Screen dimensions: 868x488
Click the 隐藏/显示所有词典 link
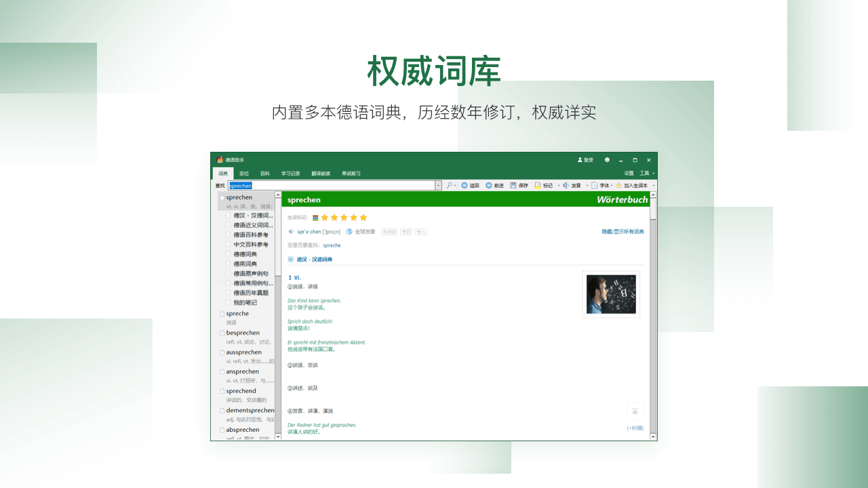tap(623, 232)
